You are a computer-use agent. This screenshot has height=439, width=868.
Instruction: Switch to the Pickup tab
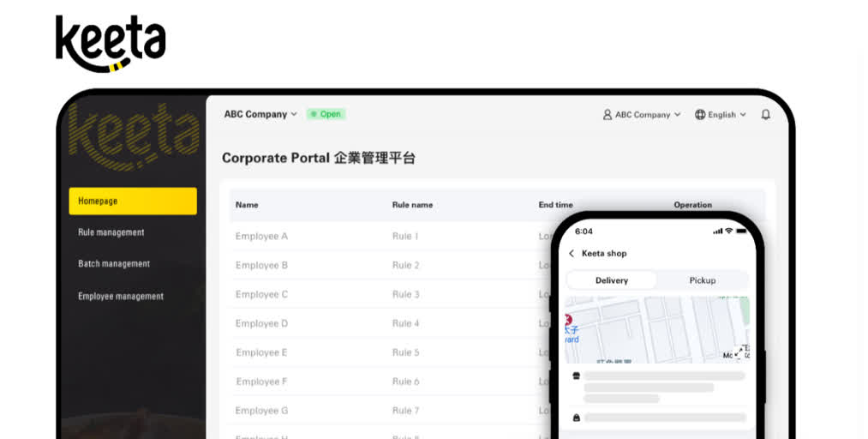point(703,280)
